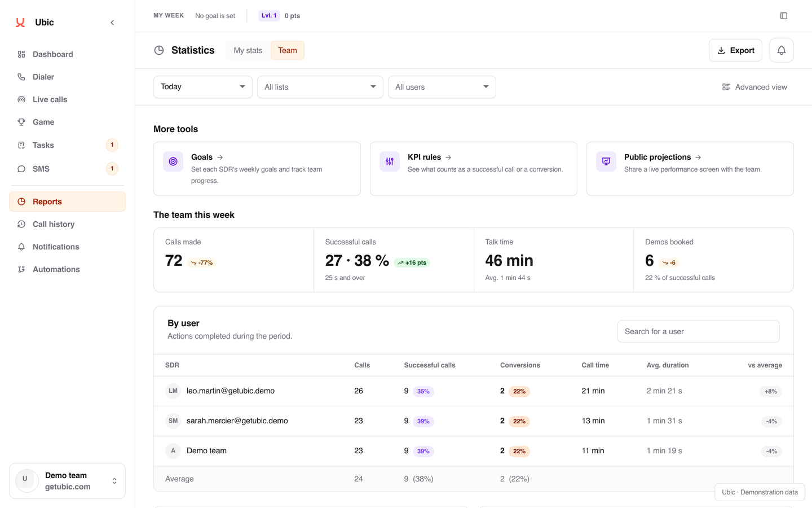Click the KPI rules sliders icon
812x508 pixels.
point(390,161)
